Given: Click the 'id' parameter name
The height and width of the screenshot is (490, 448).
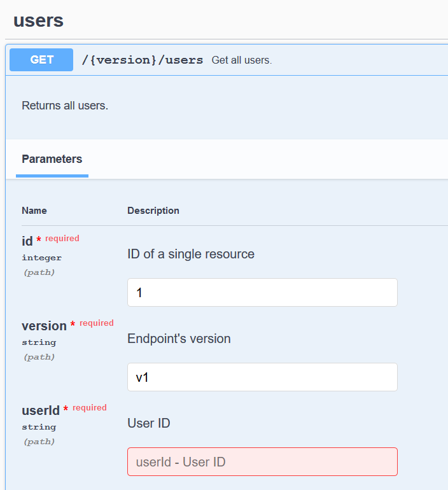Looking at the screenshot, I should coord(27,241).
